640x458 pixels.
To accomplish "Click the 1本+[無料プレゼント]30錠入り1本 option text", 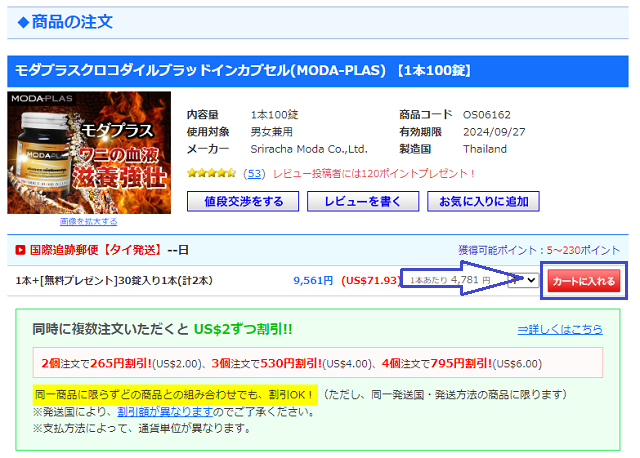I will tap(114, 280).
